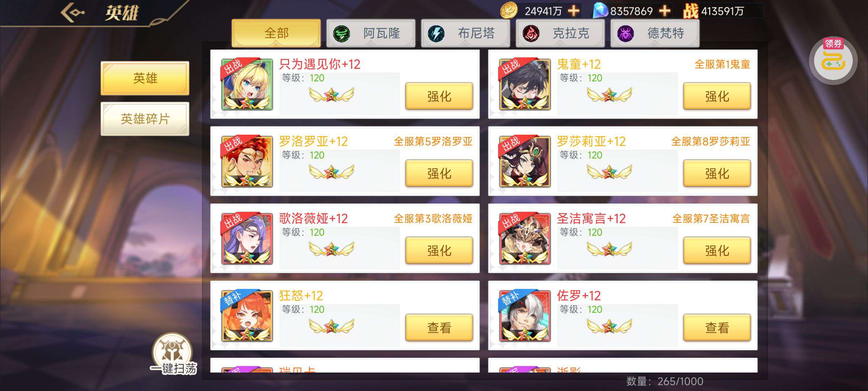Filter heroes by 阿瓦隆 faction

coord(371,33)
